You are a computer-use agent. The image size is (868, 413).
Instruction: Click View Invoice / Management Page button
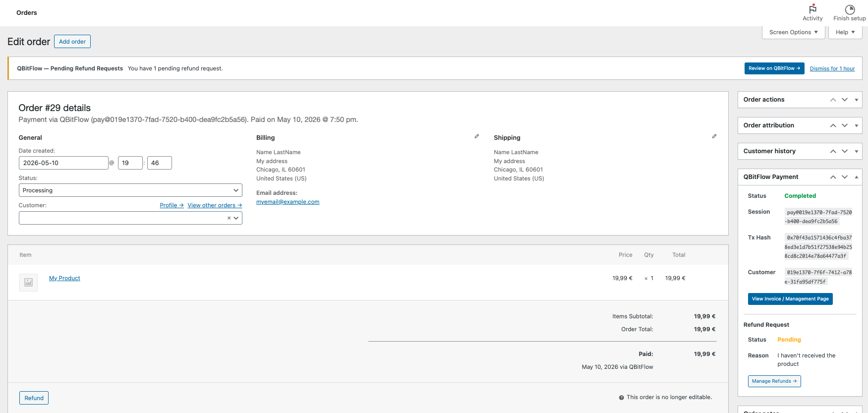point(790,299)
